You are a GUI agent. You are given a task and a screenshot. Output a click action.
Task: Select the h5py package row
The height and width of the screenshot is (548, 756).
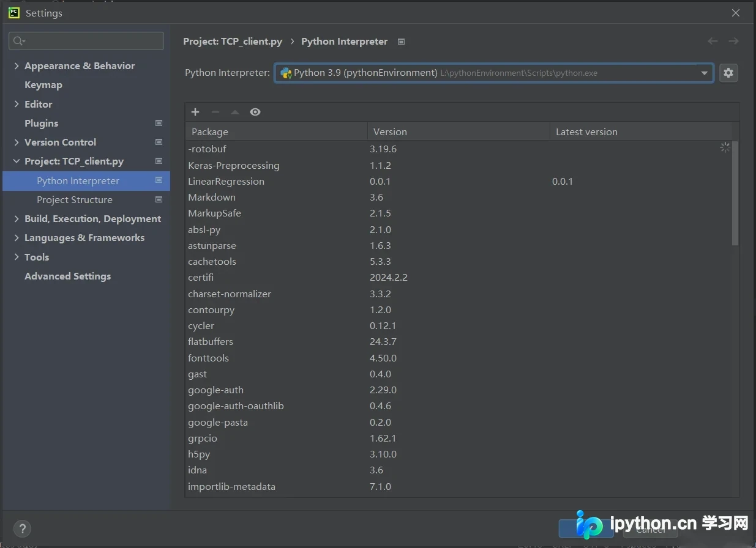click(x=458, y=454)
